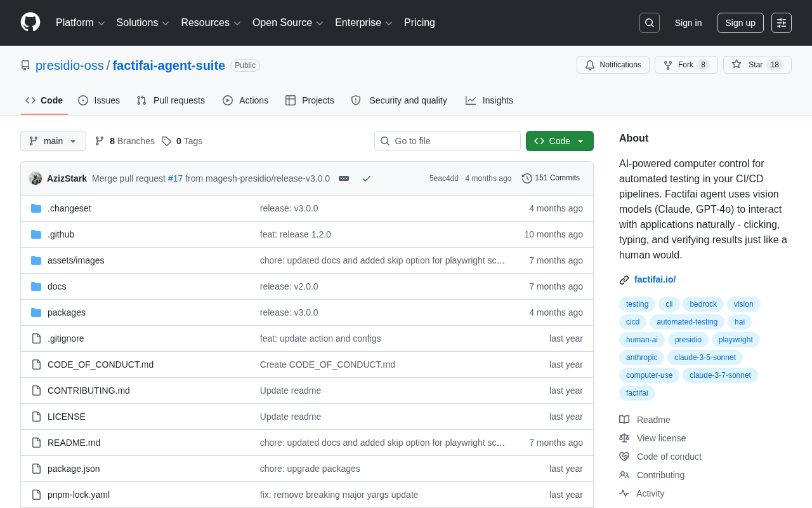Screen dimensions: 812x508
Task: Expand commit message ellipsis button
Action: tap(344, 178)
